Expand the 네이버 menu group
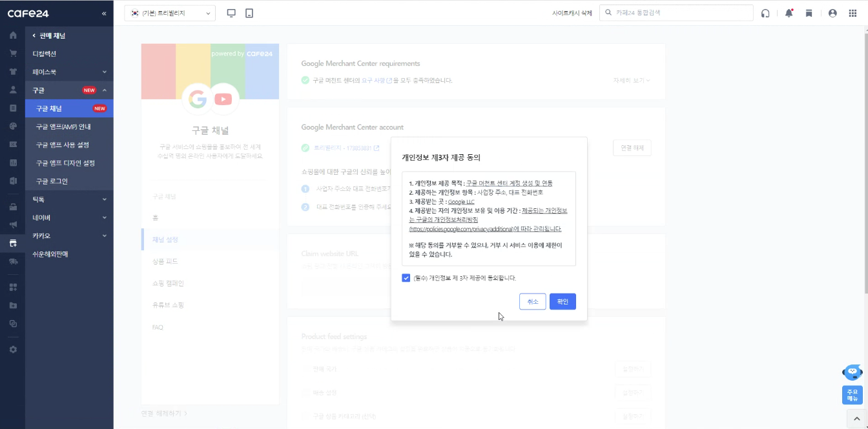Viewport: 868px width, 429px height. point(69,217)
